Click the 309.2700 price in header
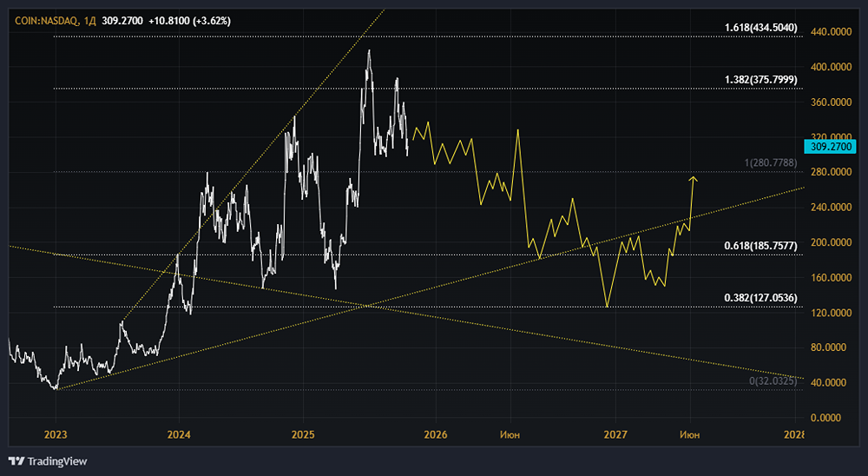This screenshot has height=476, width=868. (x=122, y=21)
